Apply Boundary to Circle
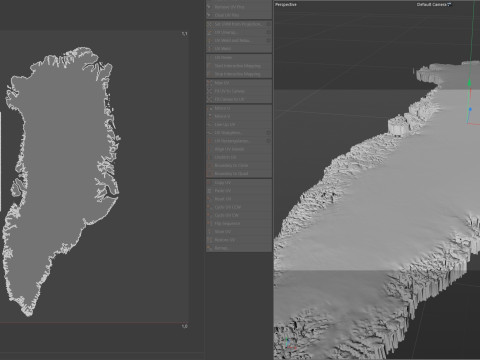Screen dimensions: 480x360 coord(239,165)
